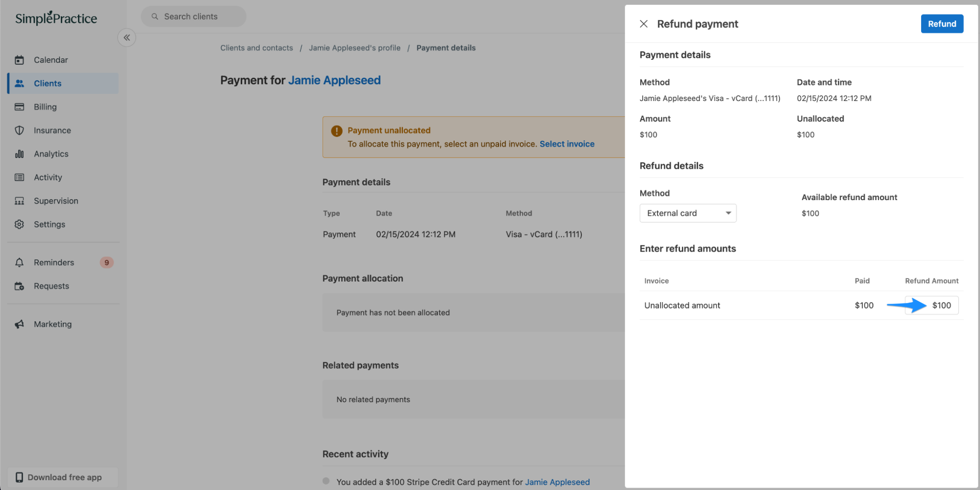The image size is (980, 490).
Task: Click the Select invoice link
Action: (x=567, y=144)
